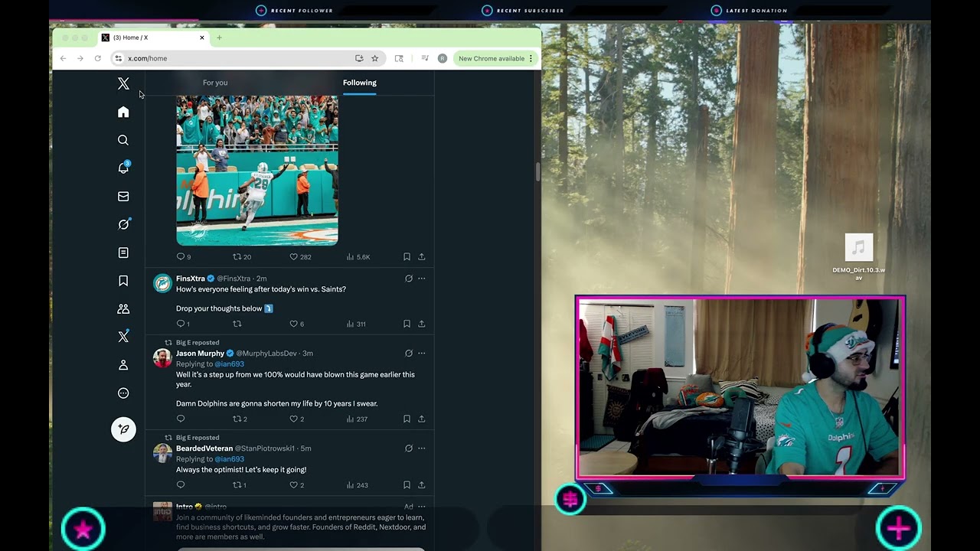Open the Profile person icon
This screenshot has width=980, height=551.
coord(123,365)
